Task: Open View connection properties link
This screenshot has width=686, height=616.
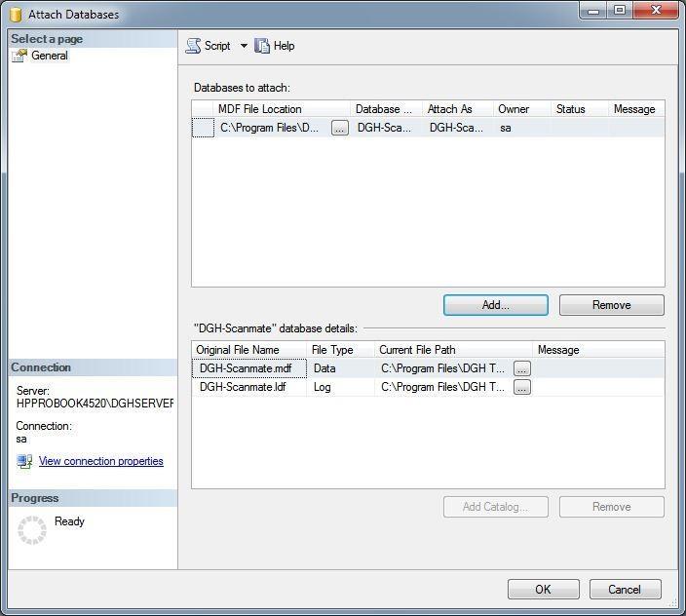Action: [x=101, y=461]
